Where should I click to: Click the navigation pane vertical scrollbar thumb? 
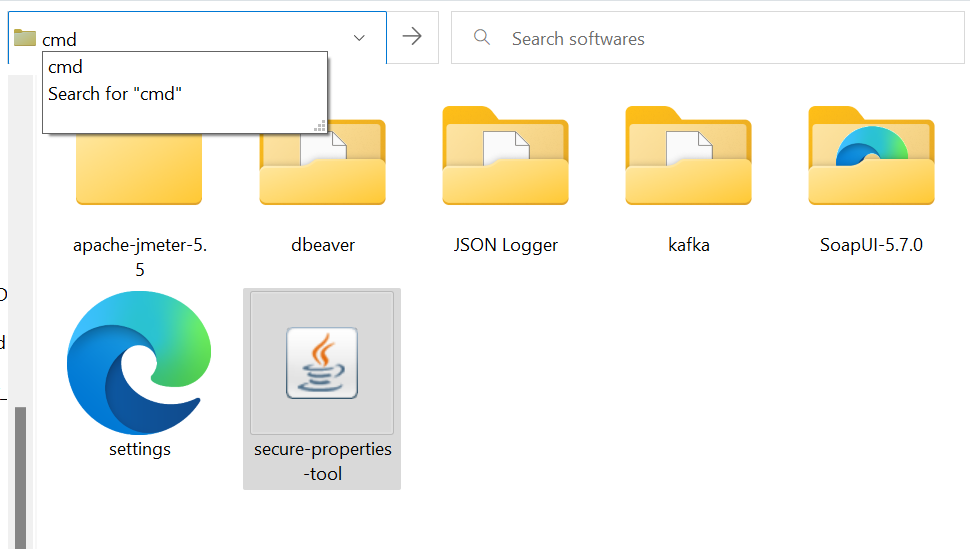(20, 477)
